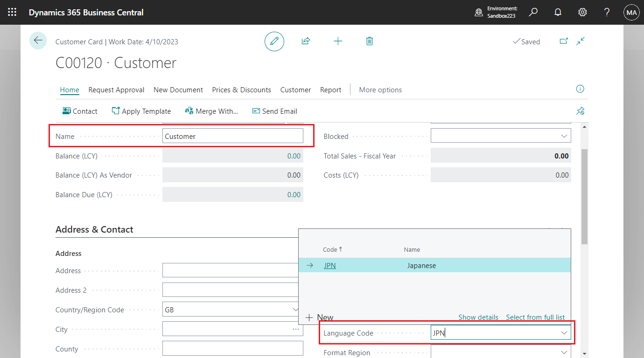Click the Share icon
This screenshot has width=644, height=358.
click(306, 41)
